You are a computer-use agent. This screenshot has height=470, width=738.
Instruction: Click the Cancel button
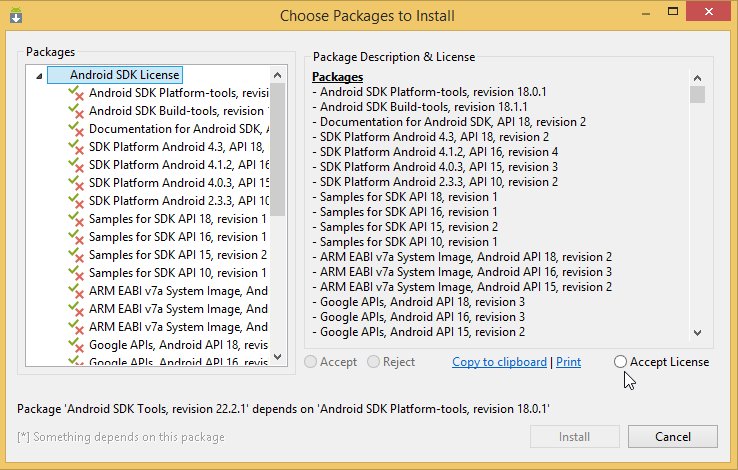coord(673,437)
